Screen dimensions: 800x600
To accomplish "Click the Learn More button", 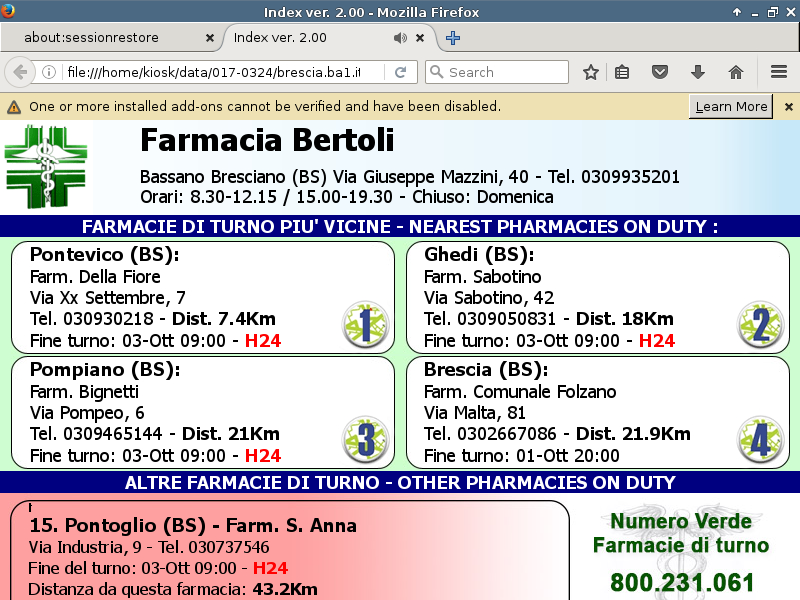I will pyautogui.click(x=731, y=106).
